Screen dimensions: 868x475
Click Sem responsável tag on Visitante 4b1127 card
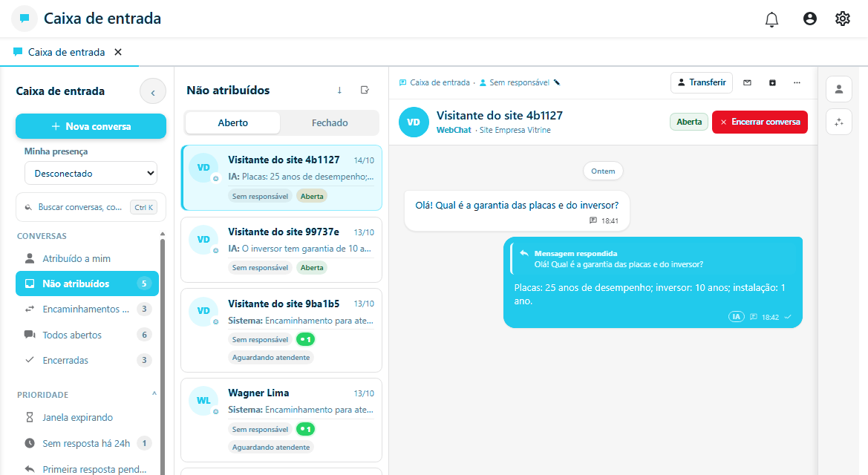click(x=260, y=197)
